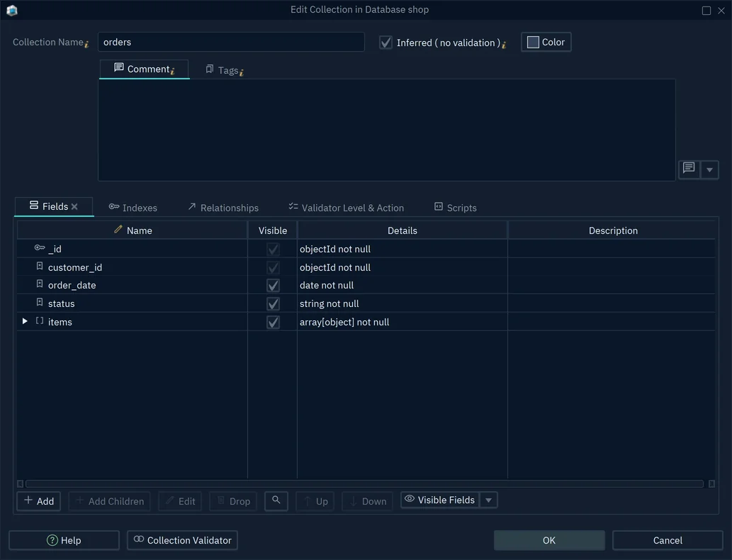The width and height of the screenshot is (732, 560).
Task: Close the Fields tab with its X
Action: 74,206
